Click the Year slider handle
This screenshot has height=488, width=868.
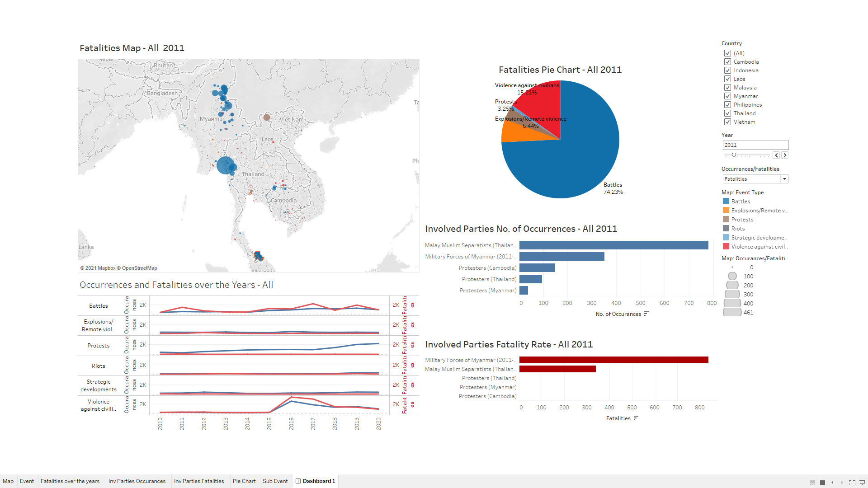[734, 155]
